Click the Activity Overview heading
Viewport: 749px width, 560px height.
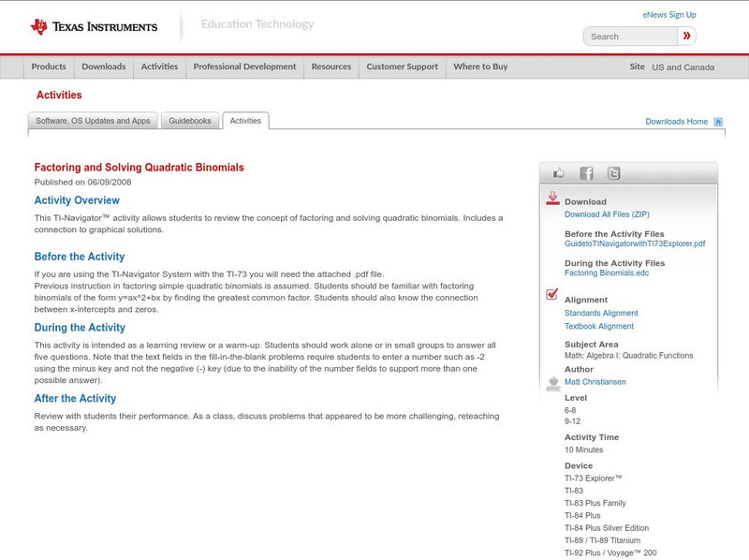[x=77, y=200]
